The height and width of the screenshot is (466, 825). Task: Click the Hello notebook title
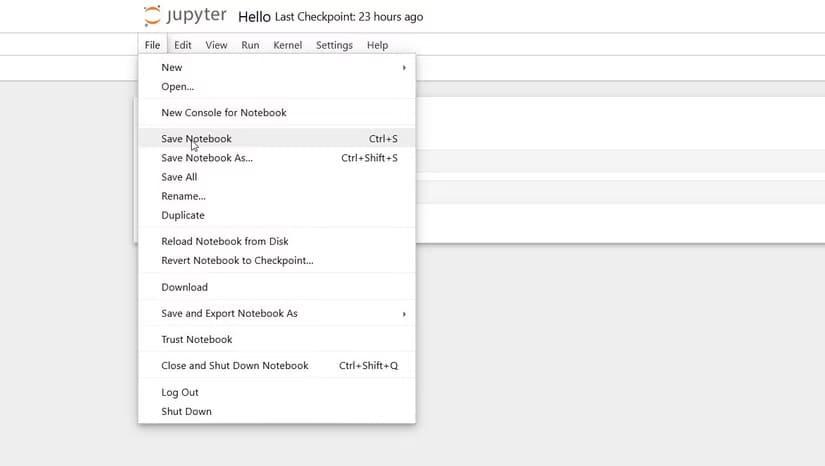point(254,17)
